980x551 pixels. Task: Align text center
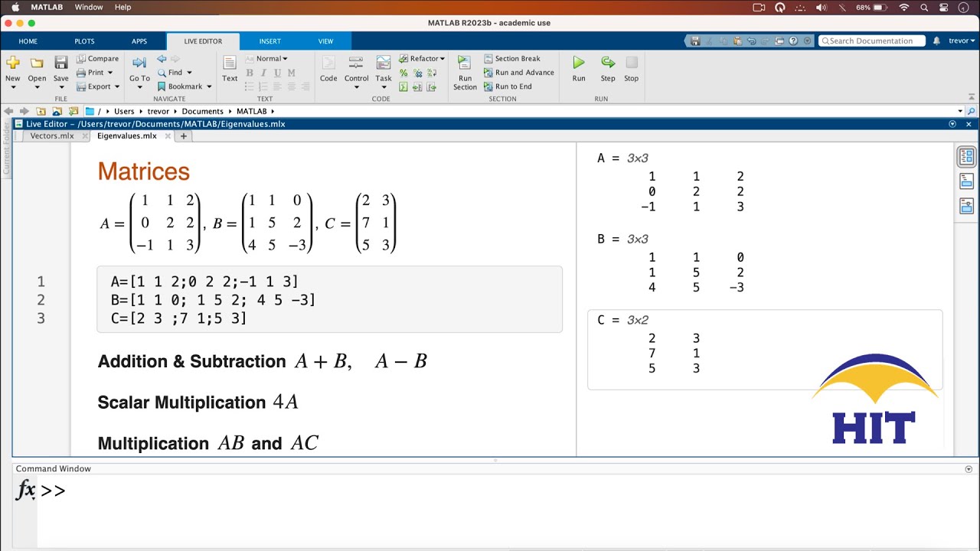click(292, 87)
